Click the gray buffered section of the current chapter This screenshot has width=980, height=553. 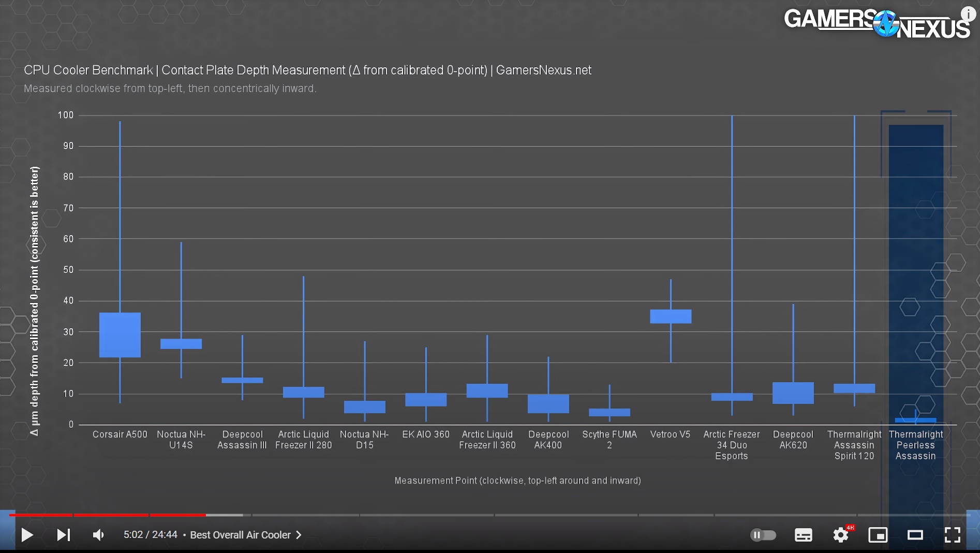225,515
